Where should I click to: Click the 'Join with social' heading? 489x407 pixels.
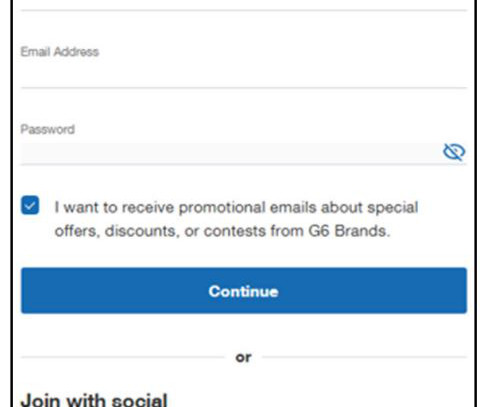94,399
